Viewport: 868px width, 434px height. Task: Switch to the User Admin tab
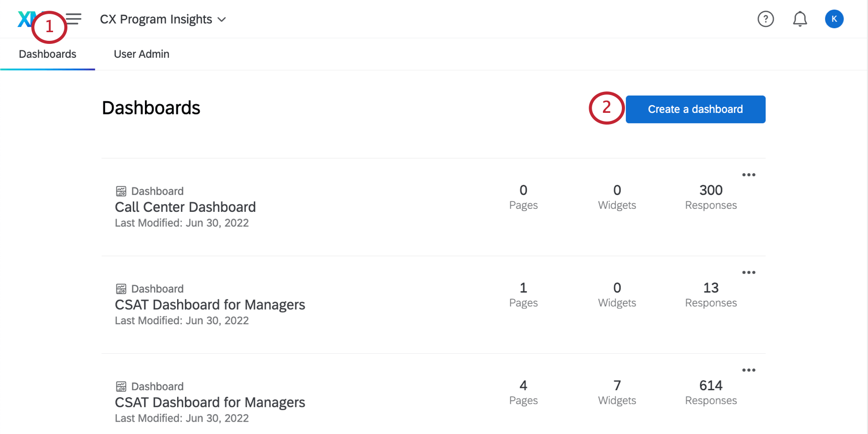pyautogui.click(x=141, y=54)
